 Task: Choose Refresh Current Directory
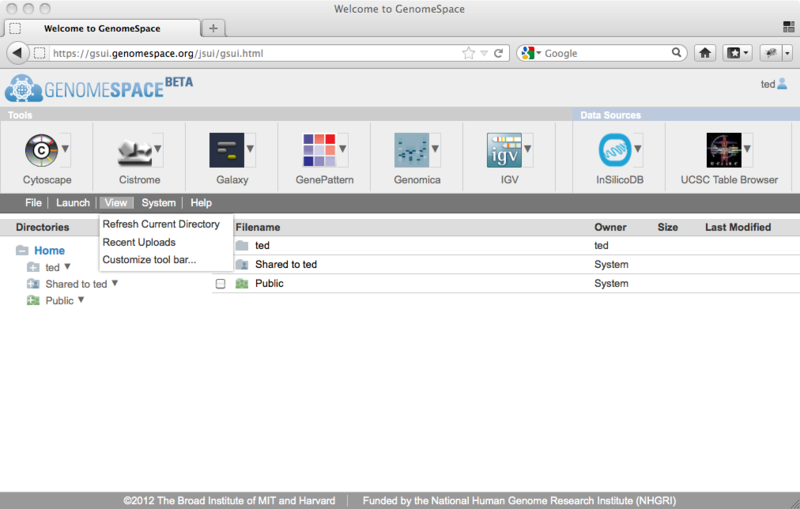161,224
